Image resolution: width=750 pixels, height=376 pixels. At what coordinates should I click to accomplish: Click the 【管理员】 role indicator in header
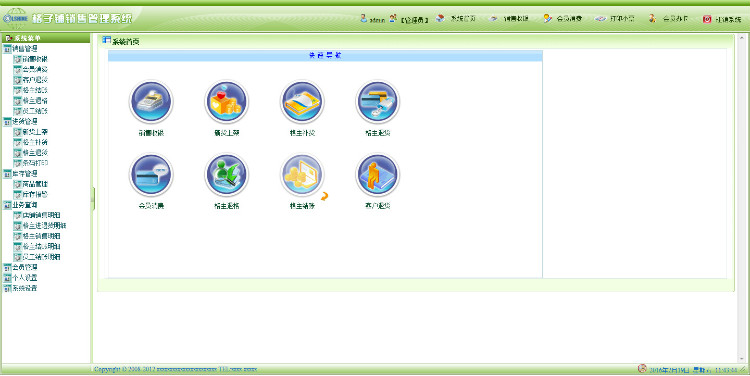[414, 20]
